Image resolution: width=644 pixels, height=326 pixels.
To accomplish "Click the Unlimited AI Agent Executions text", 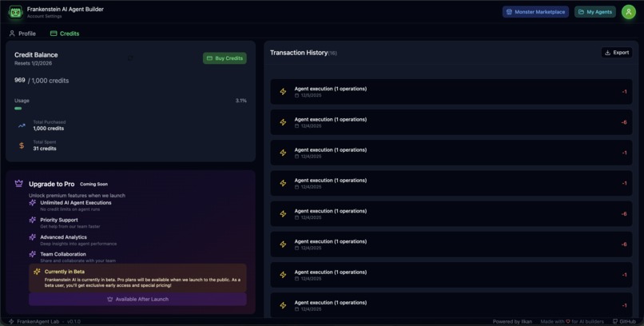I will (x=76, y=202).
